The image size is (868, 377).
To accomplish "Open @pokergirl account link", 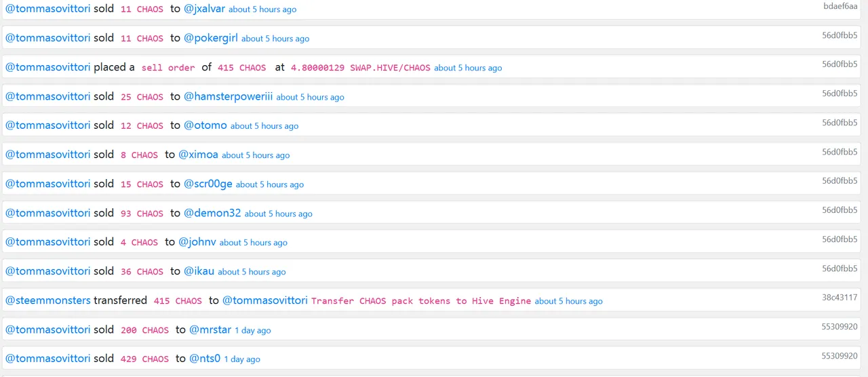I will click(x=211, y=38).
